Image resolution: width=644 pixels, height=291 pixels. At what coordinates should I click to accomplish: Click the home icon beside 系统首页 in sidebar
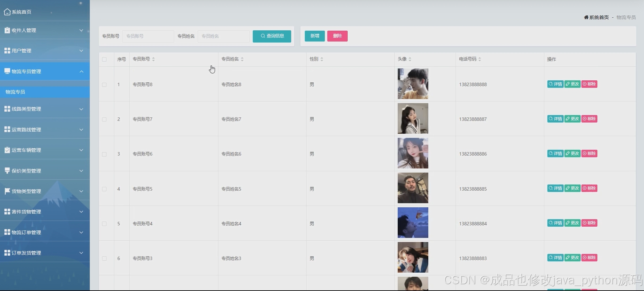7,12
